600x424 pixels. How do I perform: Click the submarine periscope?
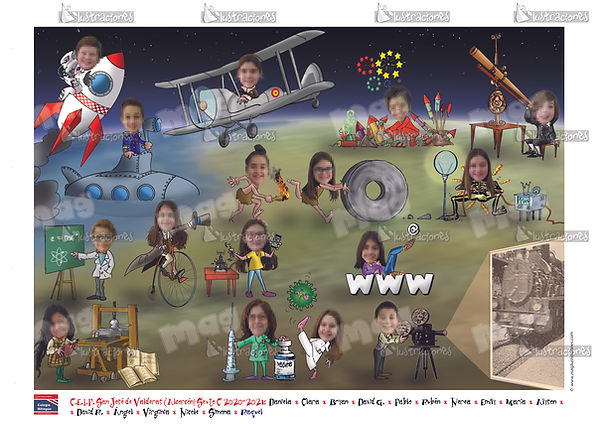(152, 128)
